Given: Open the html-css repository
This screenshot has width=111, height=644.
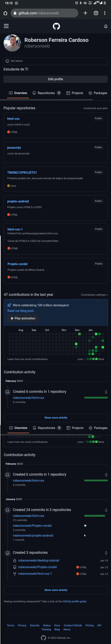Looking at the screenshot, I should (13, 119).
